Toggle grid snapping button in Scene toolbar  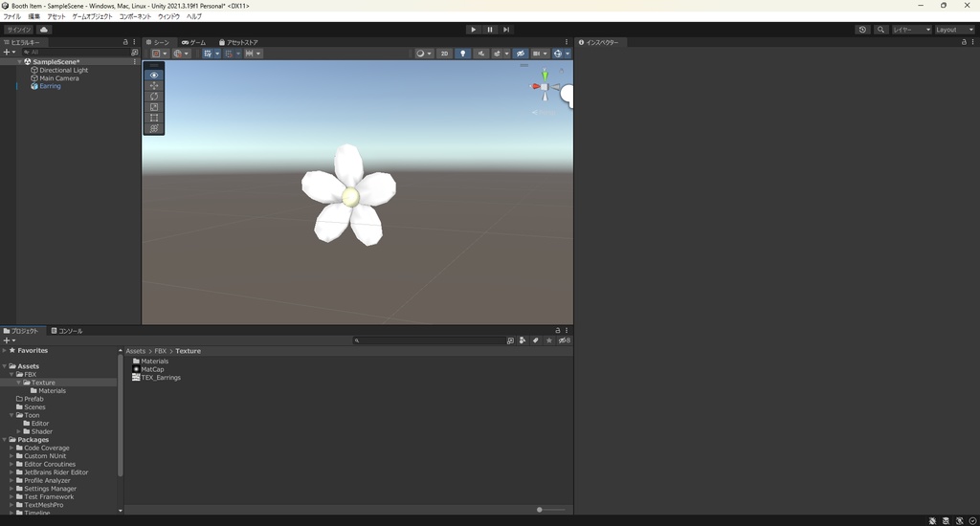click(229, 54)
